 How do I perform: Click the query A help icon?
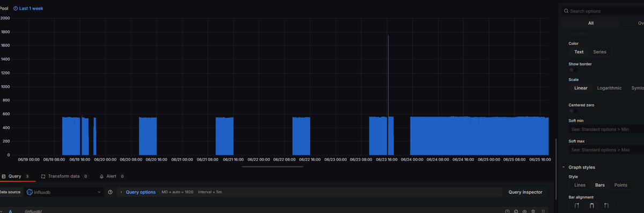pyautogui.click(x=507, y=211)
